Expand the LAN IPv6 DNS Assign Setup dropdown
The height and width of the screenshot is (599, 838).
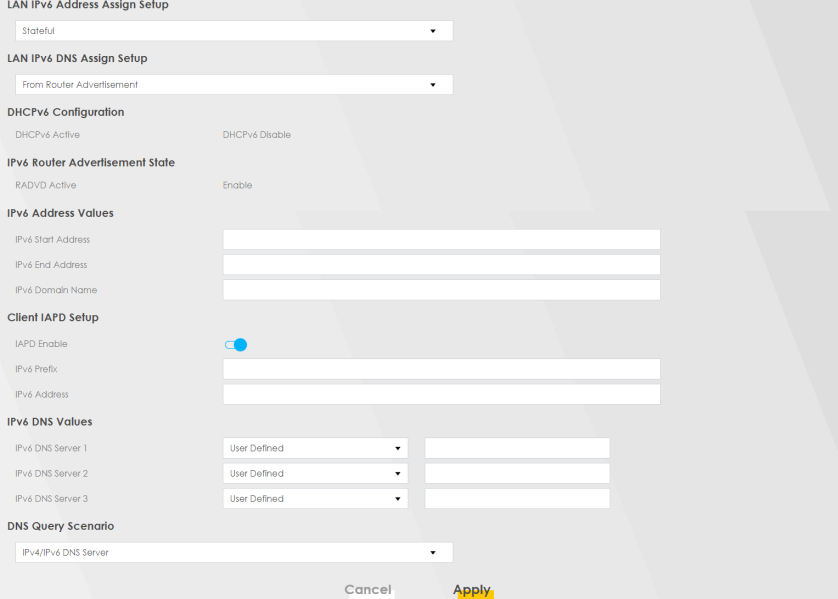234,85
